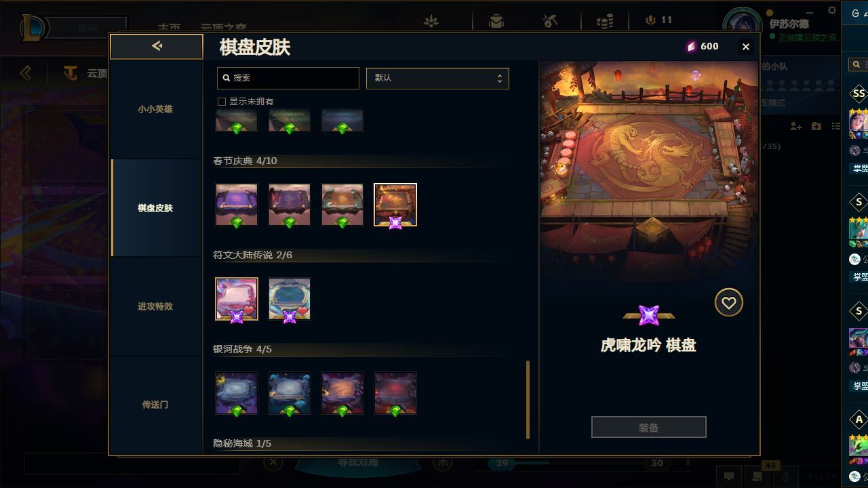This screenshot has width=868, height=488.
Task: Open the 默认 sort dropdown
Action: (437, 78)
